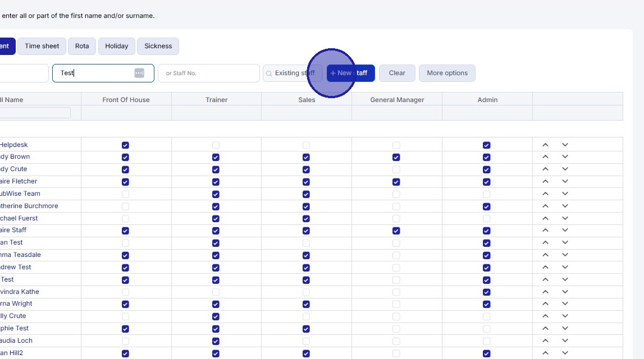Viewport: 644px width, 359px height.
Task: Switch to the Time sheet tab
Action: click(42, 46)
